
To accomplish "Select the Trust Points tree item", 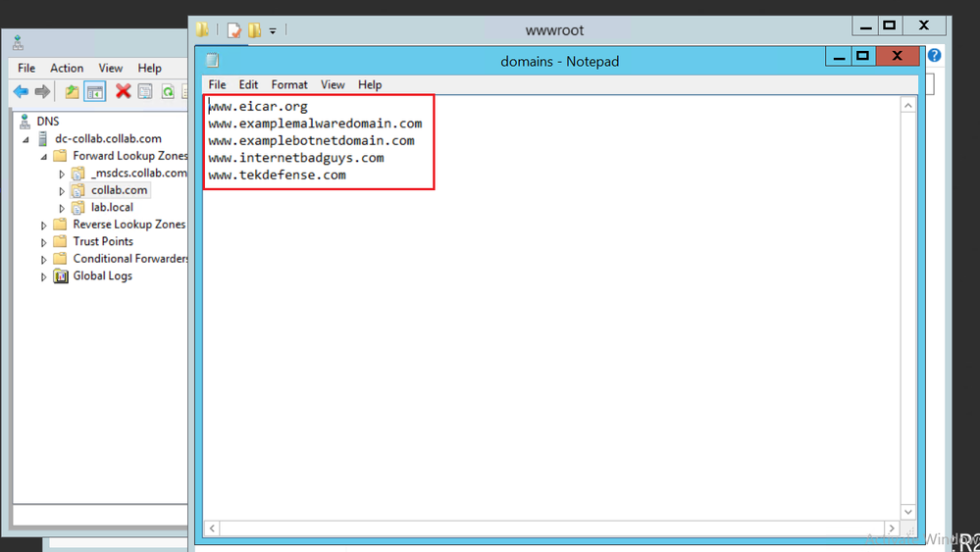I will (x=103, y=241).
